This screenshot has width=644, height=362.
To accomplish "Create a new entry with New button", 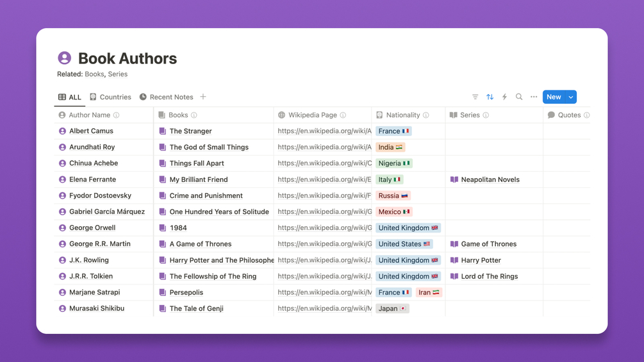I will pyautogui.click(x=554, y=97).
